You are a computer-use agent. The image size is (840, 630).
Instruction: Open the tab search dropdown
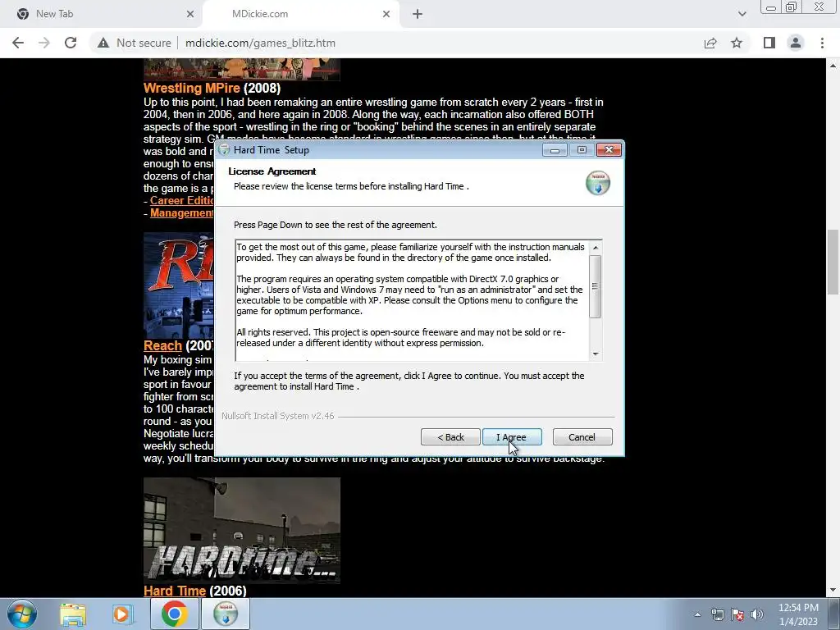742,14
